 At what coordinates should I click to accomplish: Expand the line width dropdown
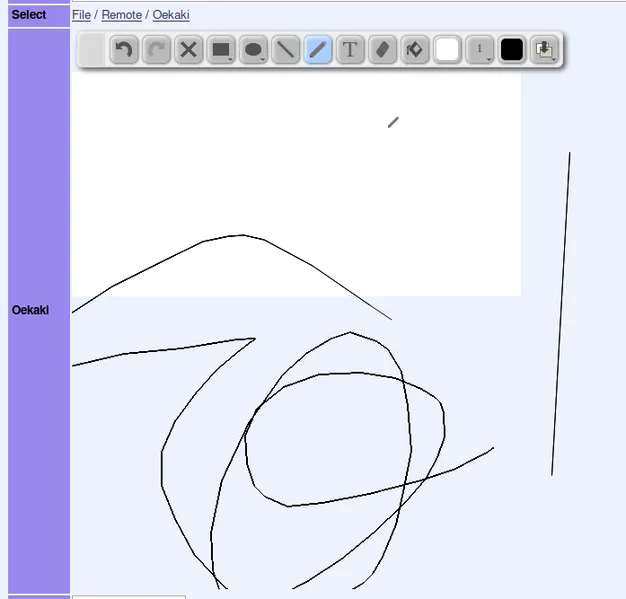[x=480, y=50]
